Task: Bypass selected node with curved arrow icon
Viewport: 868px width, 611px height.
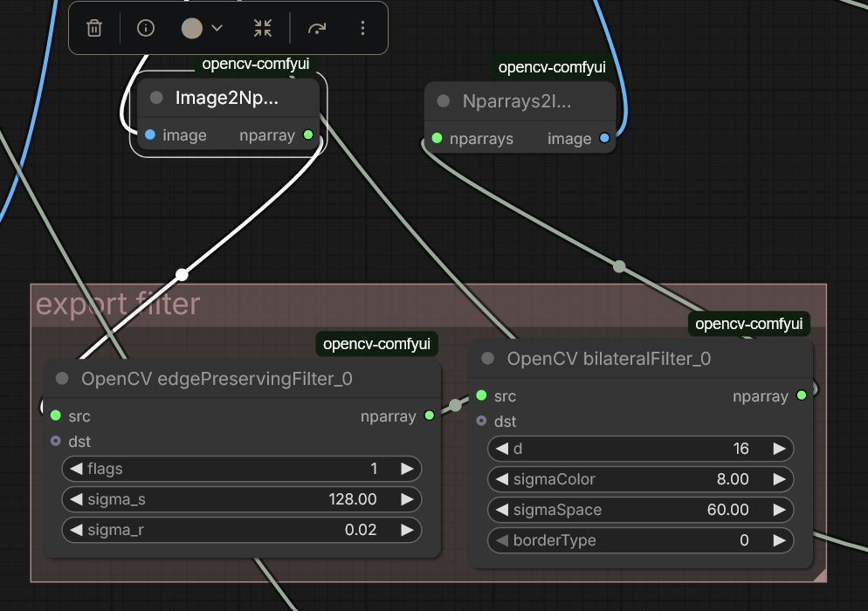Action: (x=317, y=28)
